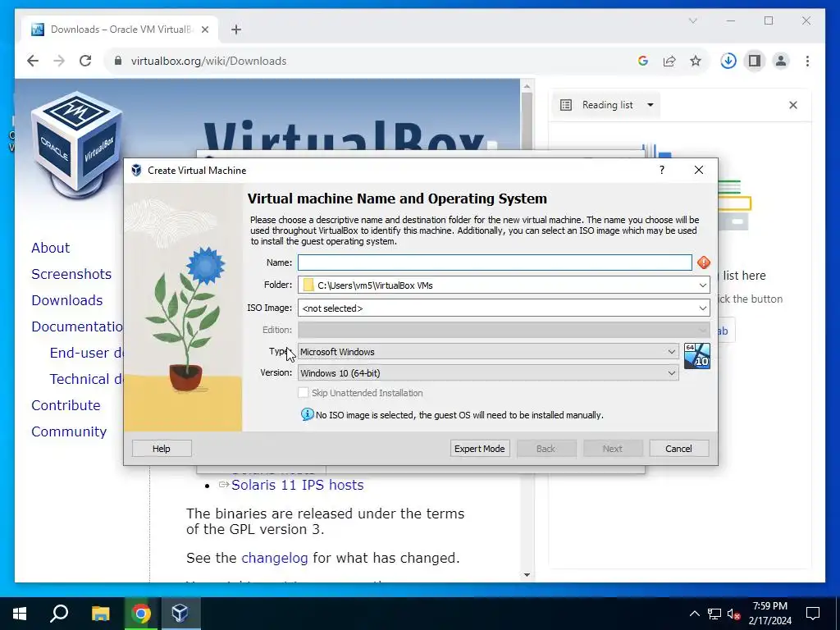Click Chrome's forward arrow
Image resolution: width=840 pixels, height=630 pixels.
59,61
